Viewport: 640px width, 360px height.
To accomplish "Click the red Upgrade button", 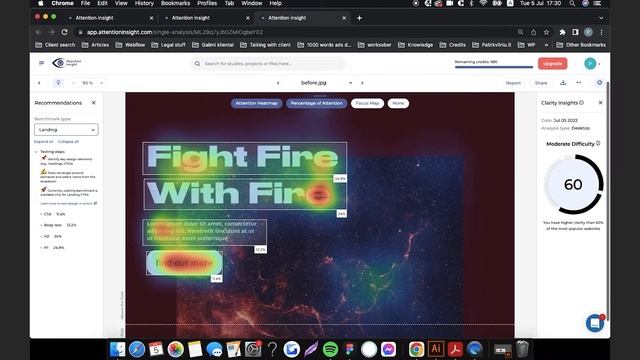I will (552, 64).
